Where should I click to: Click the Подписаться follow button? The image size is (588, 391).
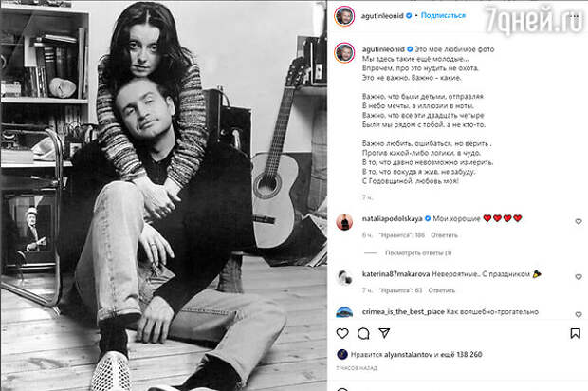click(x=443, y=15)
